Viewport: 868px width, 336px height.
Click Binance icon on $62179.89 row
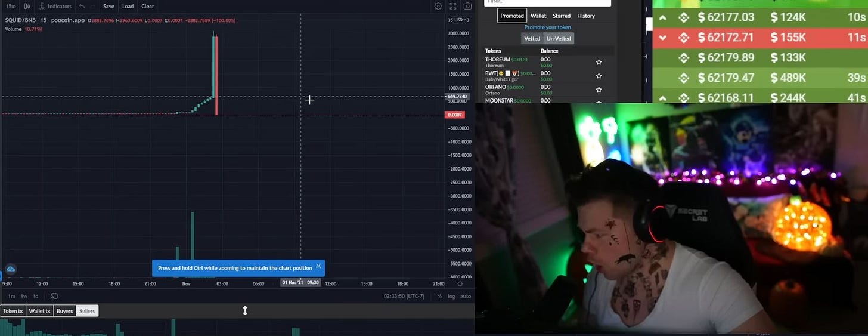[684, 58]
